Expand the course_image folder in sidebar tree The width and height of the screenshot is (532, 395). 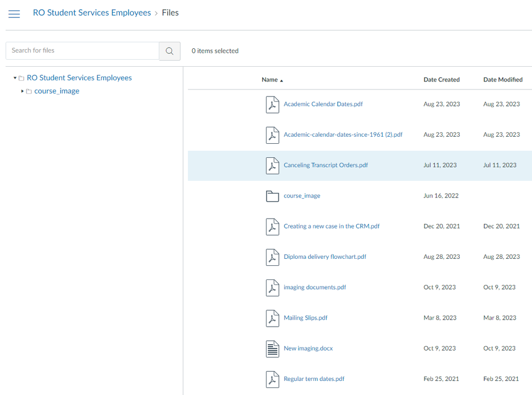pos(22,91)
